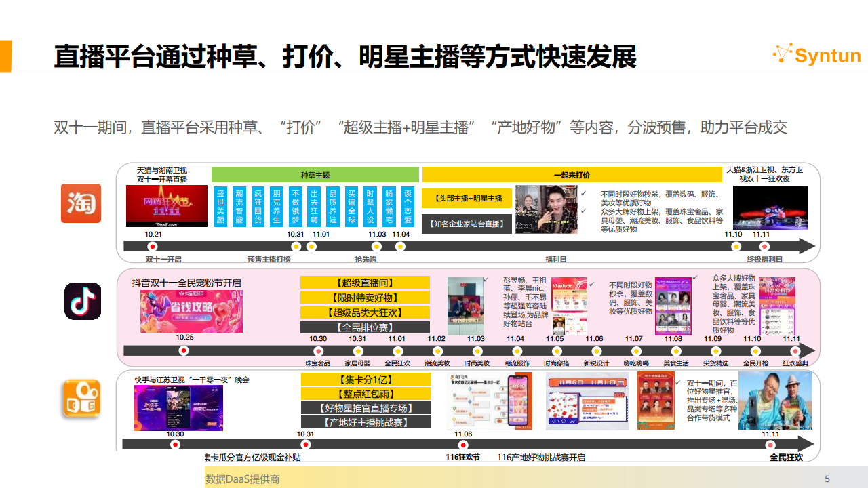Viewport: 868px width, 488px height.
Task: Click the dark 【知名企业家站台直播】 box
Action: (x=467, y=224)
